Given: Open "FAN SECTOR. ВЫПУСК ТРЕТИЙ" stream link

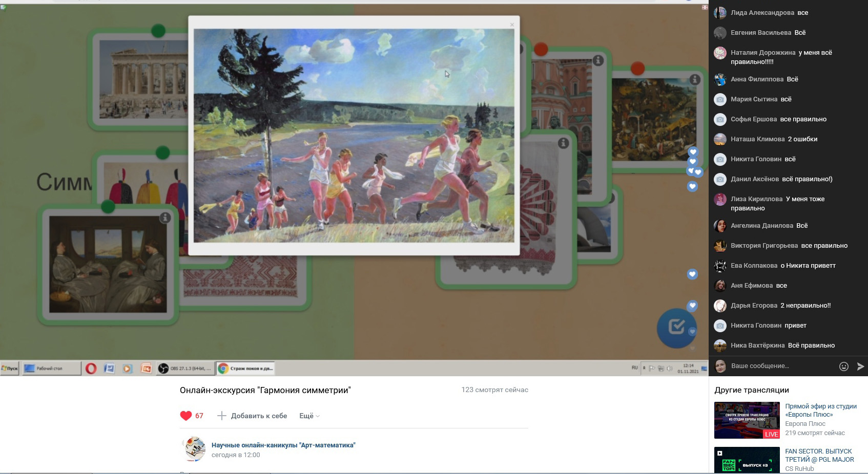Looking at the screenshot, I should [x=819, y=455].
